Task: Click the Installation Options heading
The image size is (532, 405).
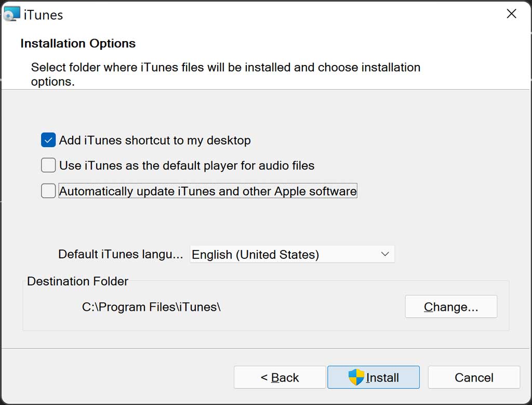Action: pos(78,44)
